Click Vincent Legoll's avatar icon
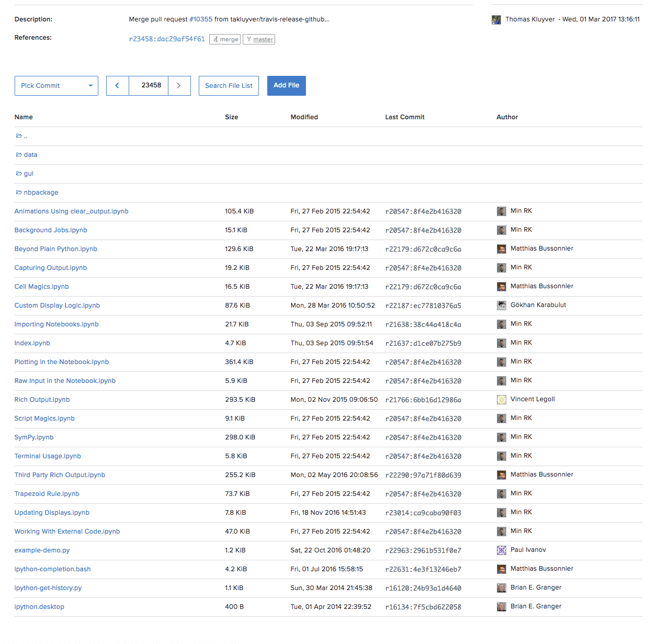The image size is (659, 644). pos(501,400)
